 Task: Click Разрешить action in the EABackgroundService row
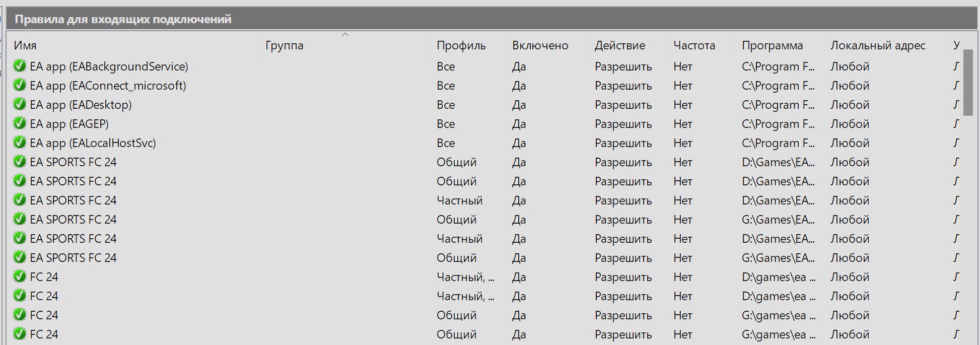pos(623,66)
